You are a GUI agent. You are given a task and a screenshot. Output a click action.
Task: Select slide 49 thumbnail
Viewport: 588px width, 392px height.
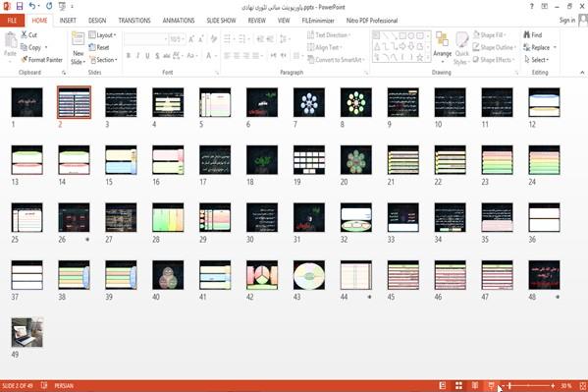[27, 332]
